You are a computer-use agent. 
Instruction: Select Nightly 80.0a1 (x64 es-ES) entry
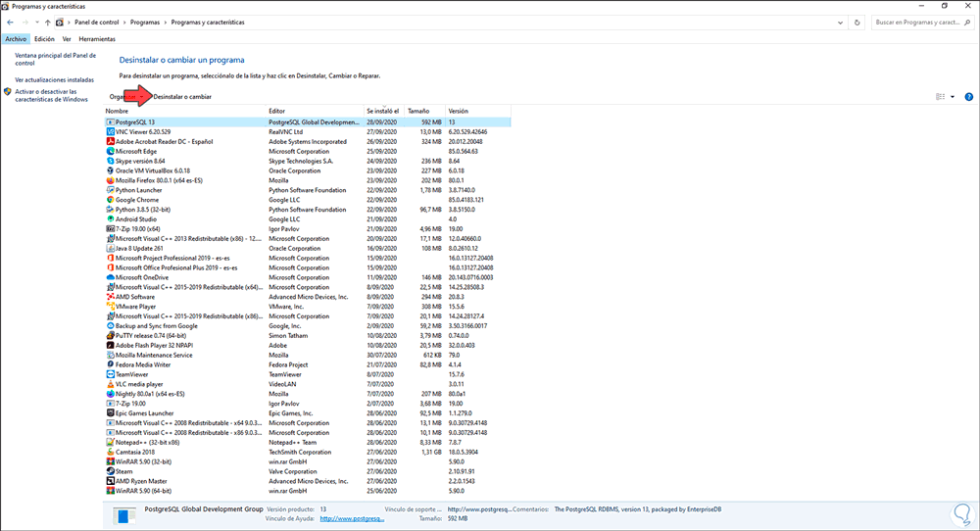[x=308, y=394]
